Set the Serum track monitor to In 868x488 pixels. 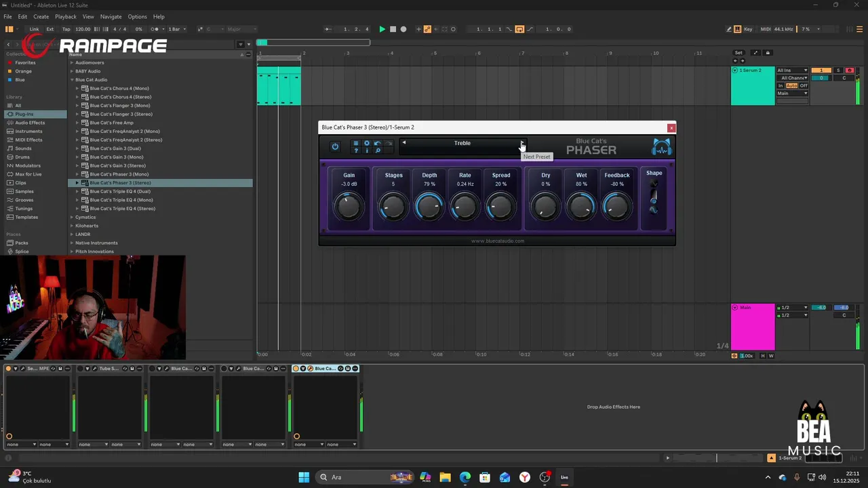[x=781, y=86]
